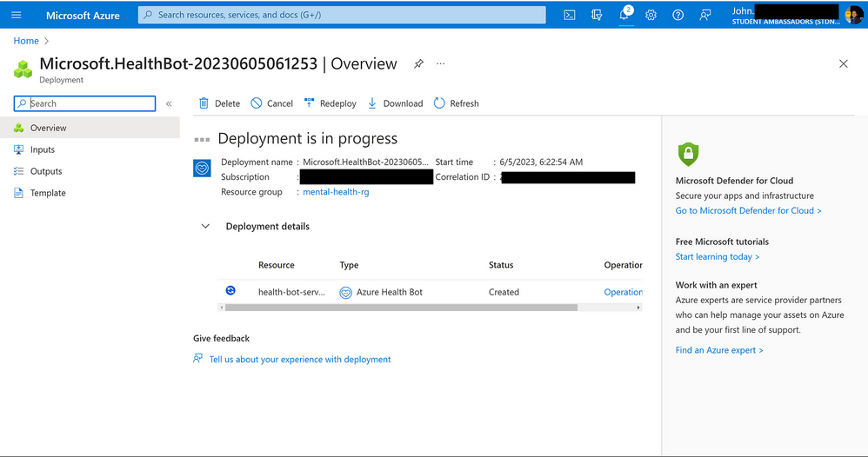The image size is (868, 457).
Task: Click the start time value 6/5/2023, 6:22:54 AM
Action: coord(541,162)
